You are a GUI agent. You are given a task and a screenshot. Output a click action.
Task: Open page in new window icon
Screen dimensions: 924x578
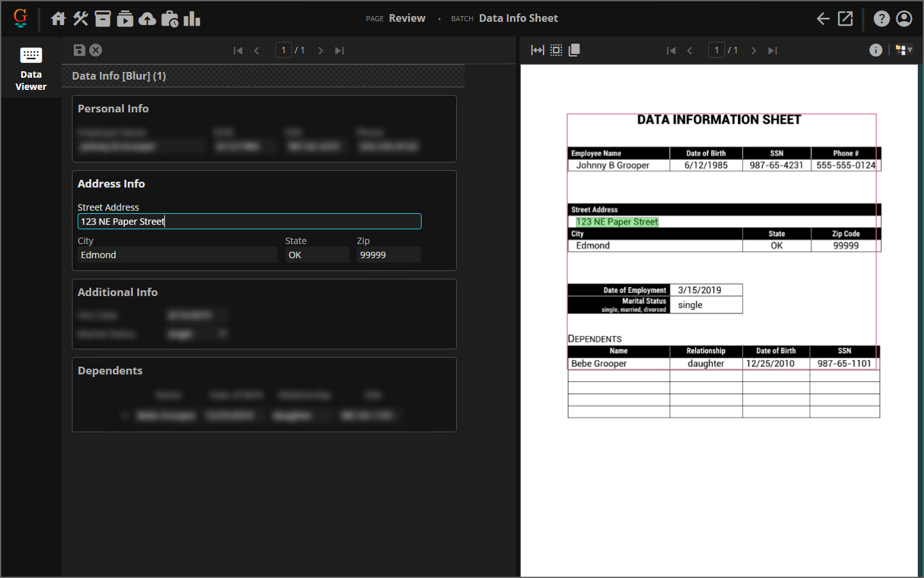tap(846, 19)
